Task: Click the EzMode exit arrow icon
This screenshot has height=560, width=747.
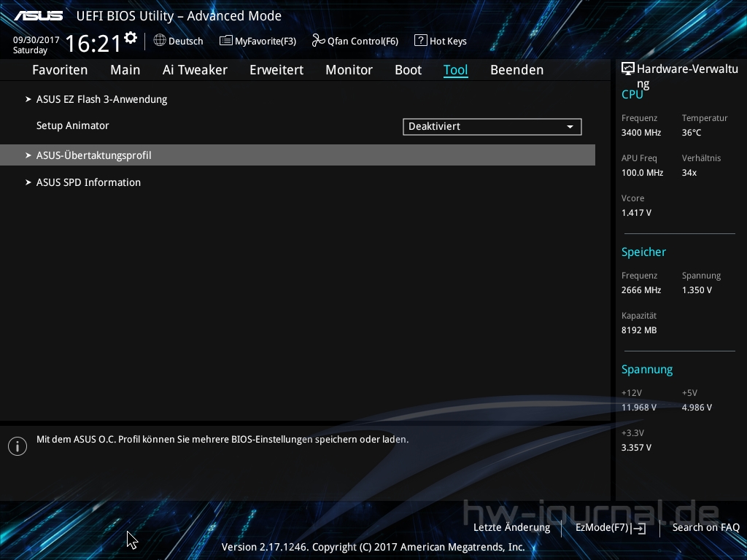Action: (638, 528)
